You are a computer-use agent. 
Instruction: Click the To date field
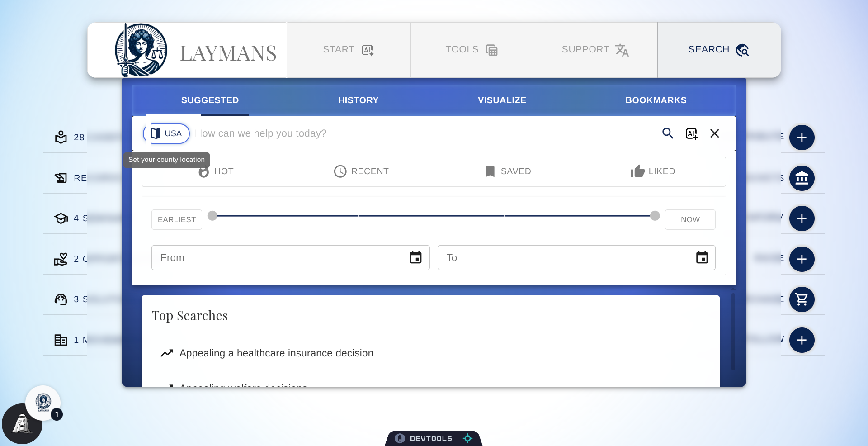click(x=576, y=258)
